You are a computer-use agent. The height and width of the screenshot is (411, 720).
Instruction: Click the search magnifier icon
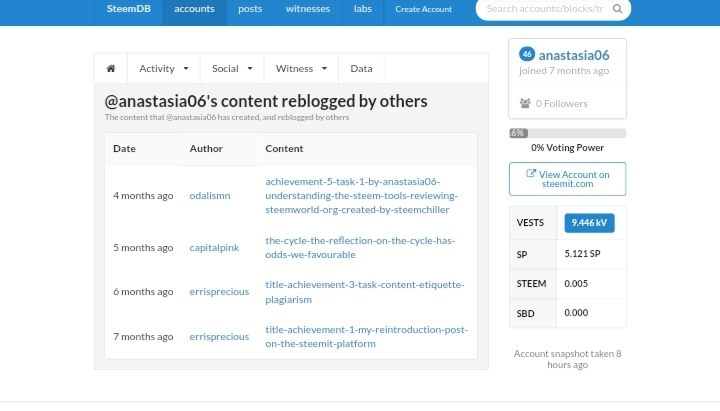coord(618,9)
